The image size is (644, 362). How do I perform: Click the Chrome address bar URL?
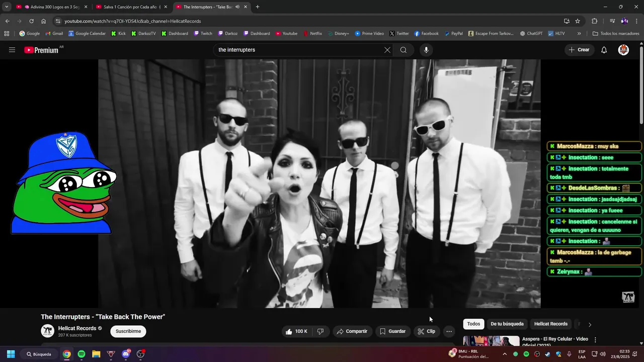(133, 21)
